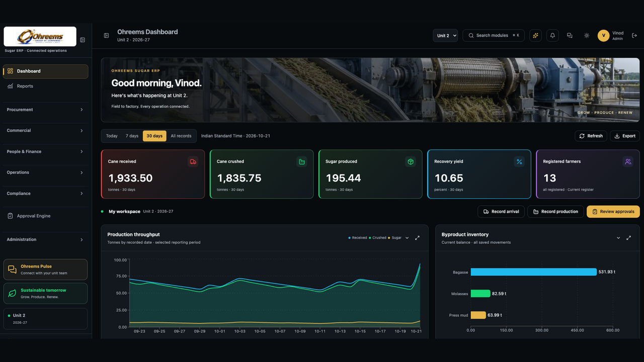Select the 7 days time range
Viewport: 644px width, 362px height.
pyautogui.click(x=132, y=136)
